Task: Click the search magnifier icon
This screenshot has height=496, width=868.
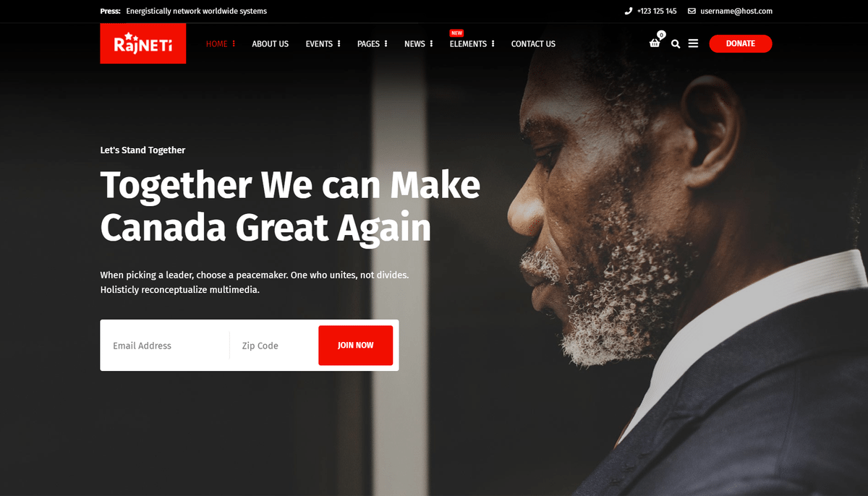Action: click(x=676, y=43)
